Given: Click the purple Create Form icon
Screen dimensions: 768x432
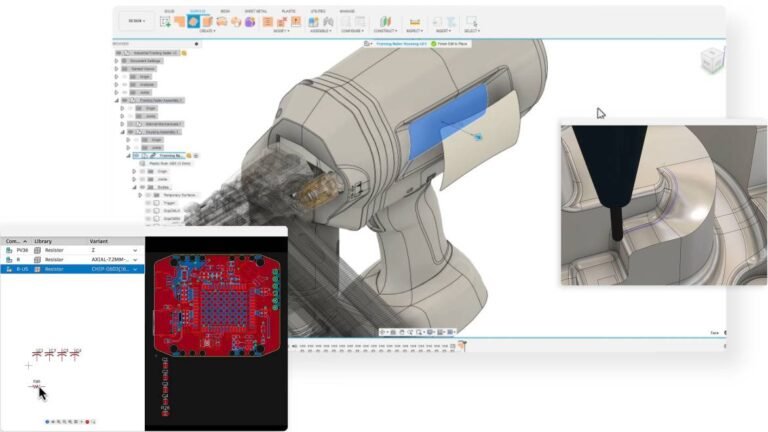Looking at the screenshot, I should (250, 22).
